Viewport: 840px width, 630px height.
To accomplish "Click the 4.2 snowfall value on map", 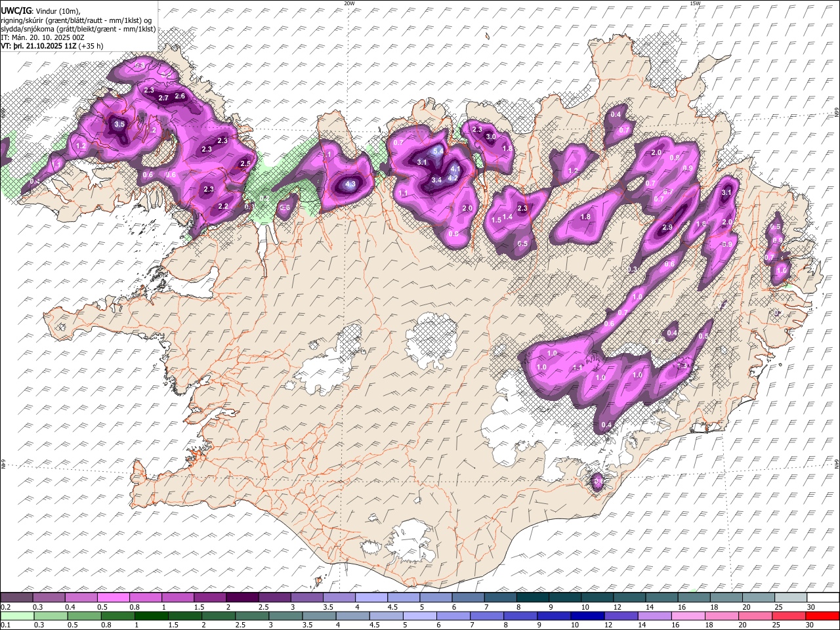I will click(x=453, y=178).
